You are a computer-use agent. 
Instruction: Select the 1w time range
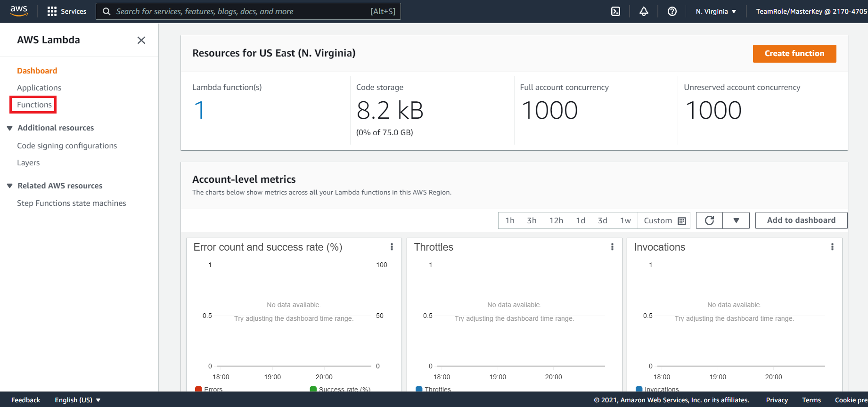[625, 220]
